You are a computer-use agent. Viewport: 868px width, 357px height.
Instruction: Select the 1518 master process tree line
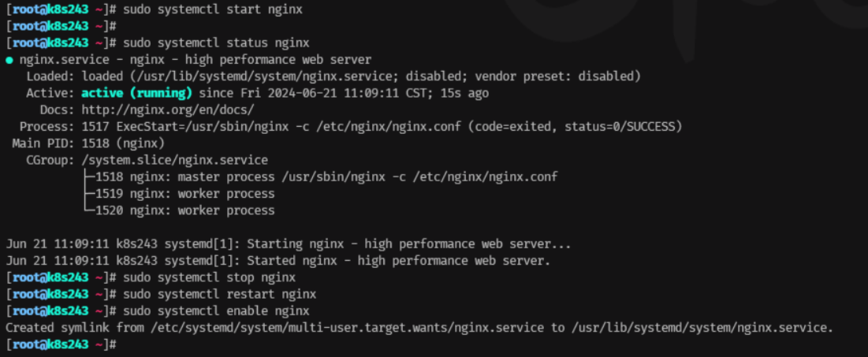319,177
